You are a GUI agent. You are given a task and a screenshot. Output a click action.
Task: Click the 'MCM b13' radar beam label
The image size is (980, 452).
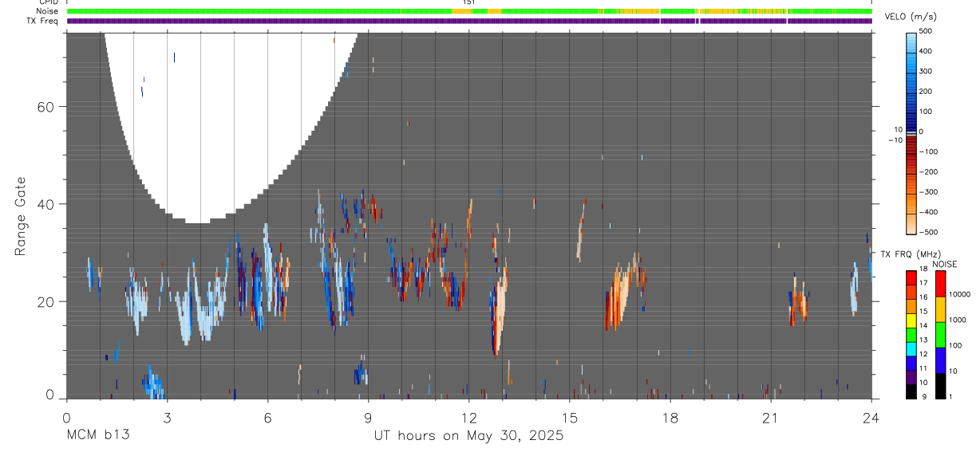click(98, 436)
